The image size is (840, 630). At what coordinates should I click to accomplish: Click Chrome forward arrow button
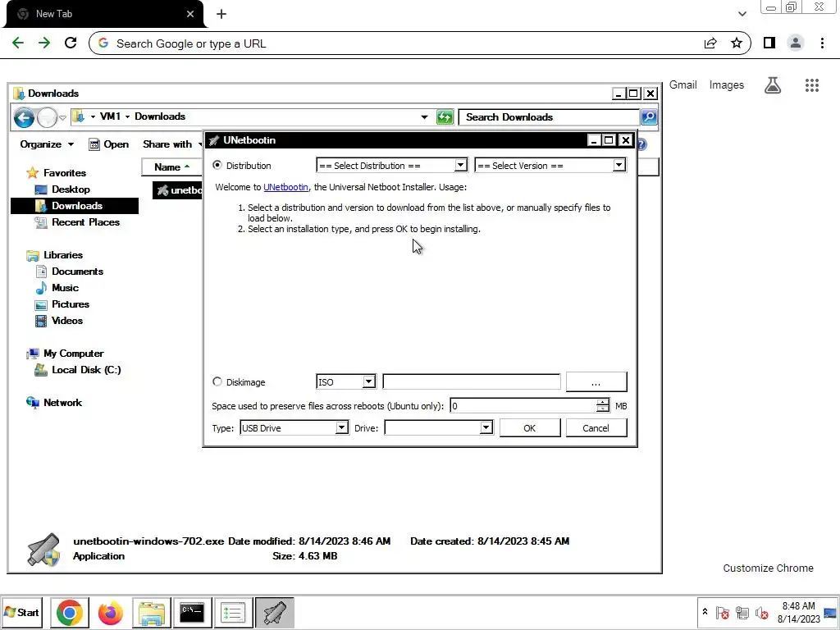44,43
